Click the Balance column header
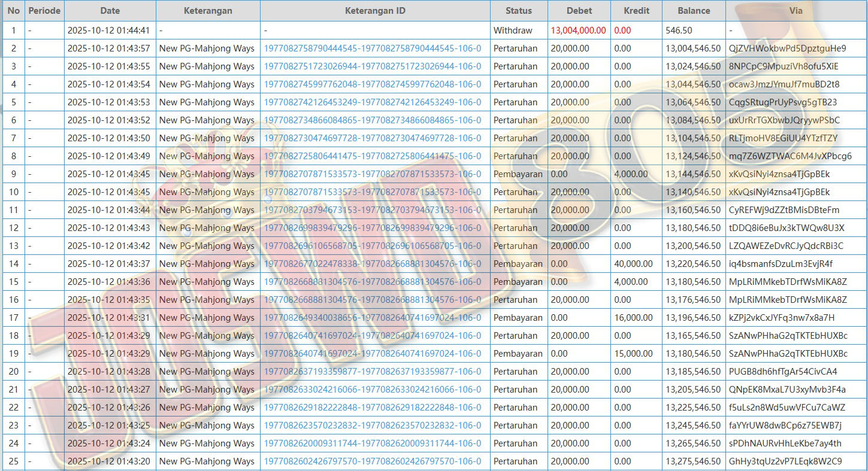 tap(694, 11)
